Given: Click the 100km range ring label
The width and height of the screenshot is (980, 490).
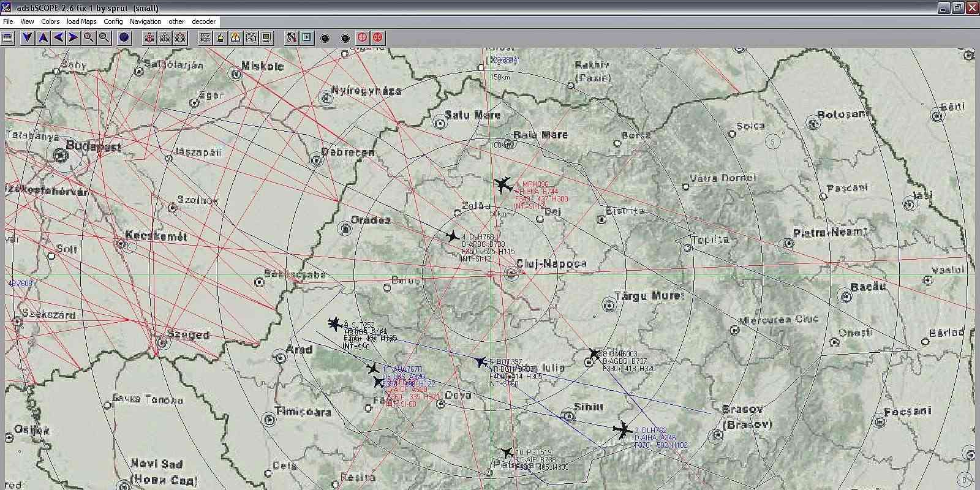Looking at the screenshot, I should tap(500, 145).
